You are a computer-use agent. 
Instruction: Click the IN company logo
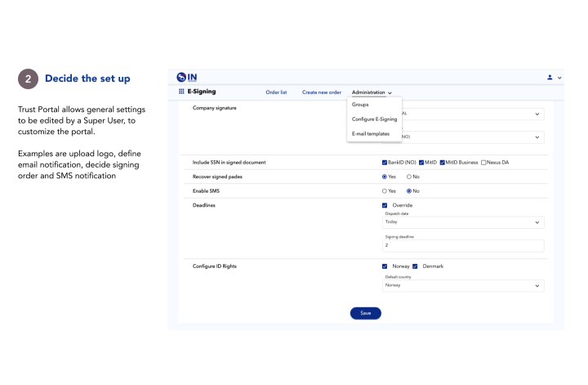(187, 77)
